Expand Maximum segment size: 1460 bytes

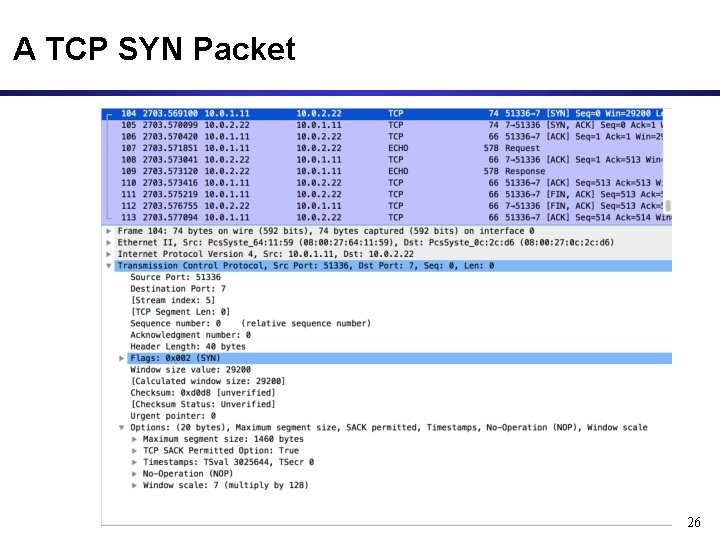(134, 439)
